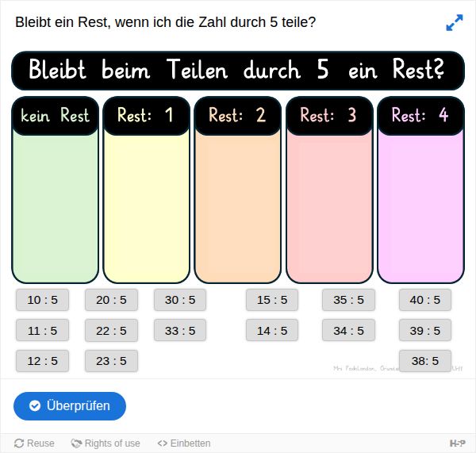Select the draggable tile 23 : 5

tap(111, 361)
